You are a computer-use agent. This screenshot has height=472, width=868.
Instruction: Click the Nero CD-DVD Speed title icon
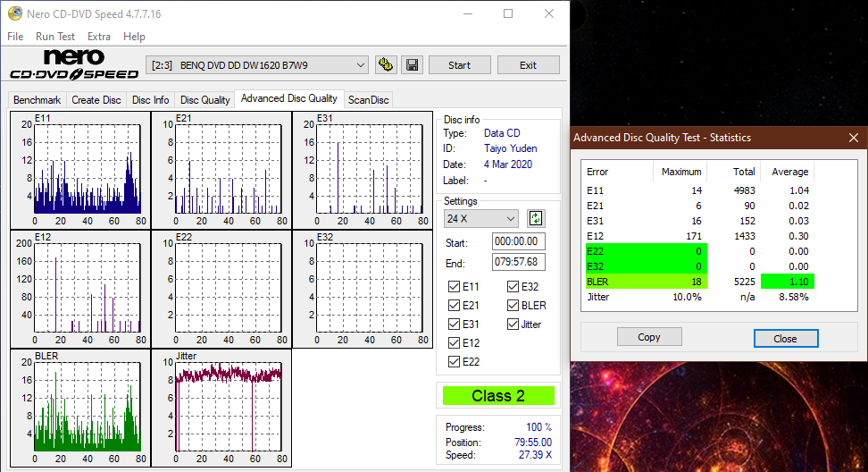click(15, 13)
